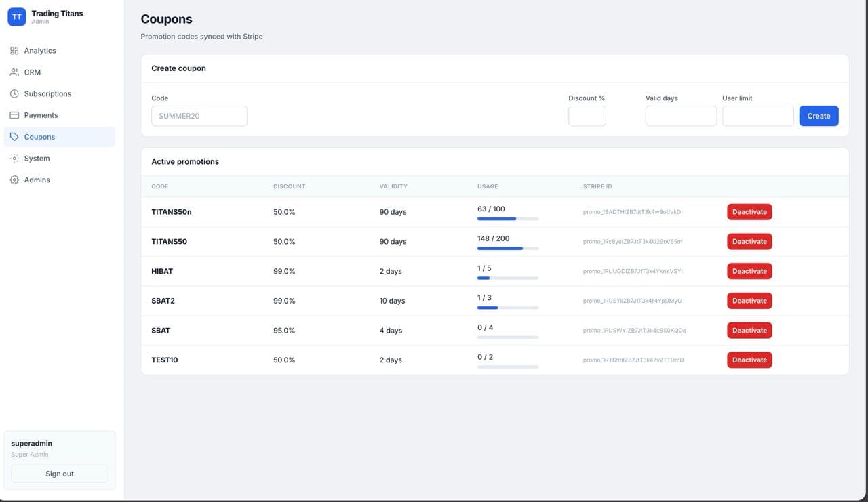Select the TITANS50n code text
Image resolution: width=868 pixels, height=502 pixels.
click(172, 212)
